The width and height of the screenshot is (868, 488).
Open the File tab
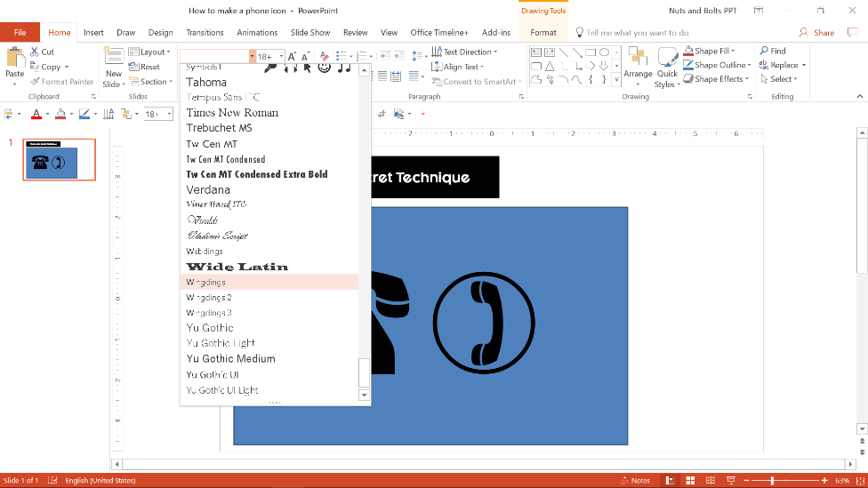tap(20, 33)
